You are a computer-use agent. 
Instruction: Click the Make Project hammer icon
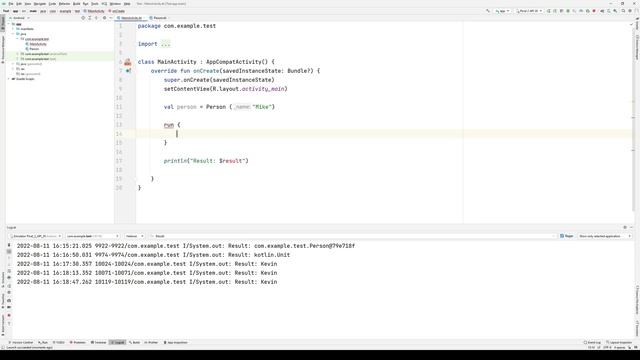tap(488, 11)
